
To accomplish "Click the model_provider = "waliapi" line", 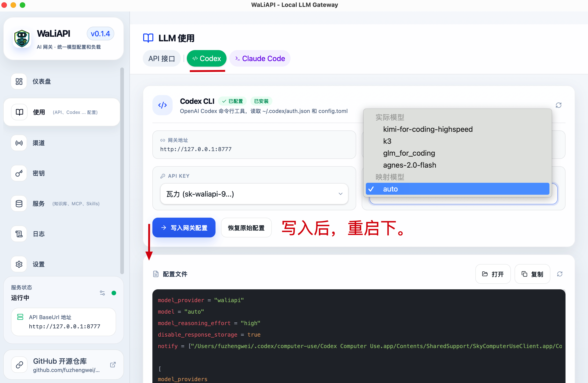I will (201, 300).
